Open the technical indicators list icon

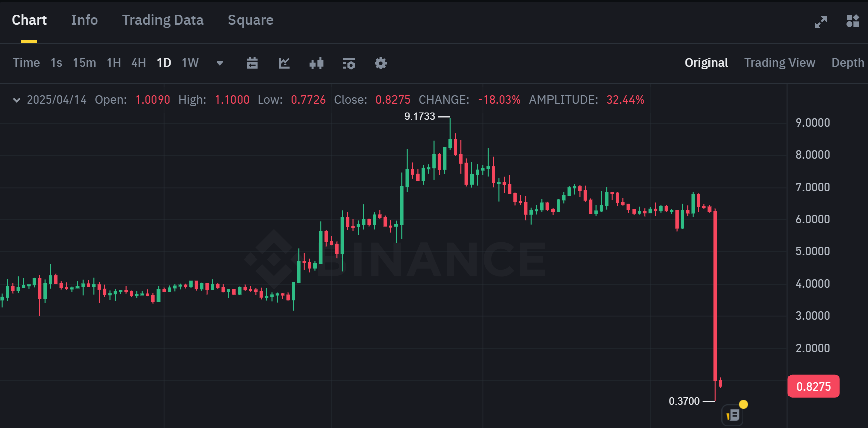coord(349,63)
